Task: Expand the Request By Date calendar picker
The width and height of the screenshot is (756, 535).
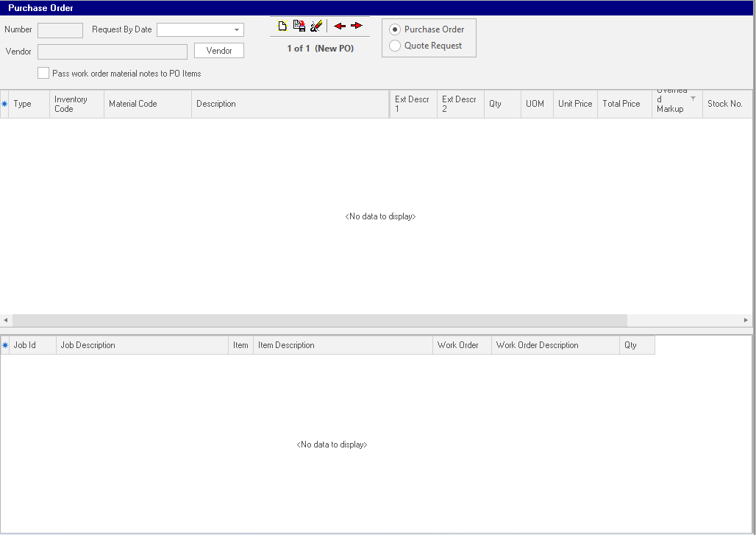Action: [237, 29]
